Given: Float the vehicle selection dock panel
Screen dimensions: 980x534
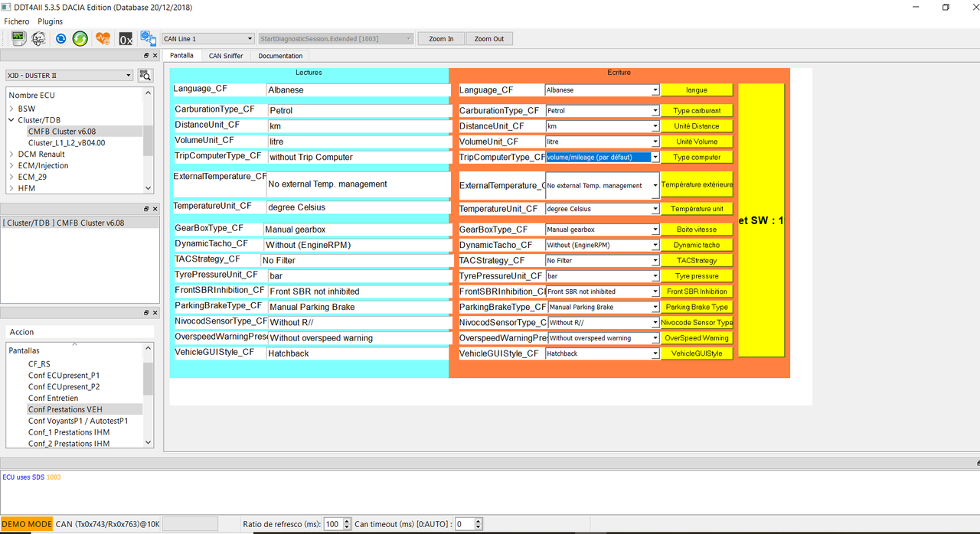Looking at the screenshot, I should (x=146, y=56).
